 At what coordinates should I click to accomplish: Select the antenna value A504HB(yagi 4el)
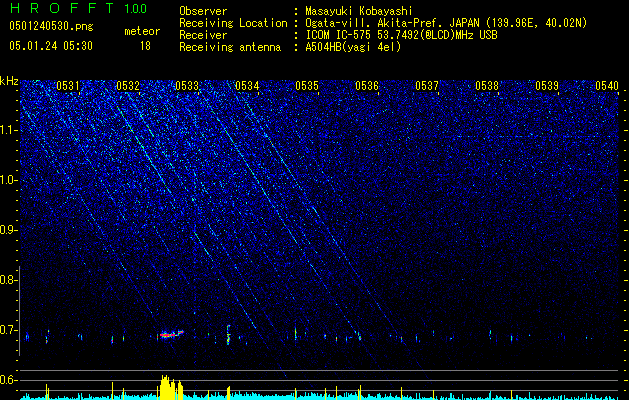pos(353,47)
